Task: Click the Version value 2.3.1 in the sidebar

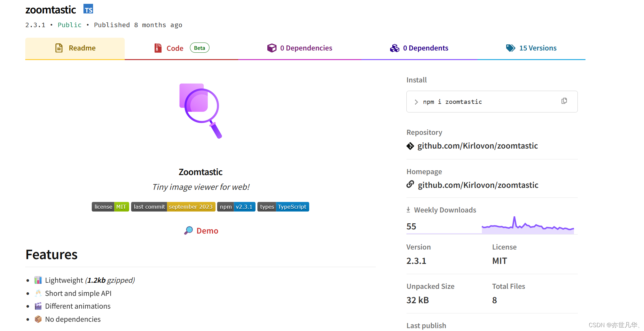Action: coord(416,261)
